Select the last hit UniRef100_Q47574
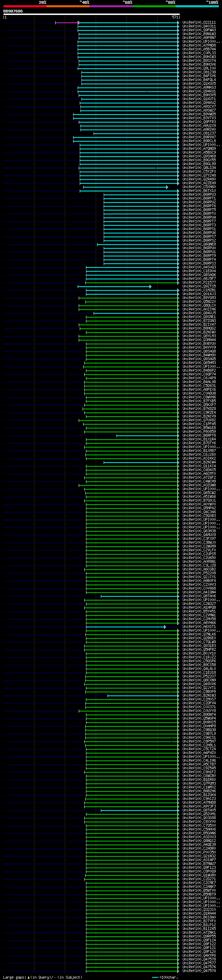The width and height of the screenshot is (222, 980). coord(199,971)
